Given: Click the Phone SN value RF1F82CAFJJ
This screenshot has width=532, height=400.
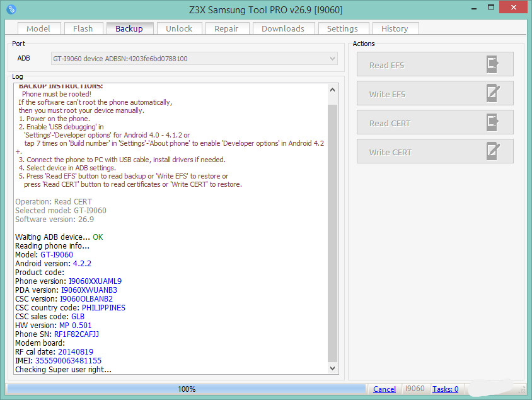Looking at the screenshot, I should click(x=76, y=334).
